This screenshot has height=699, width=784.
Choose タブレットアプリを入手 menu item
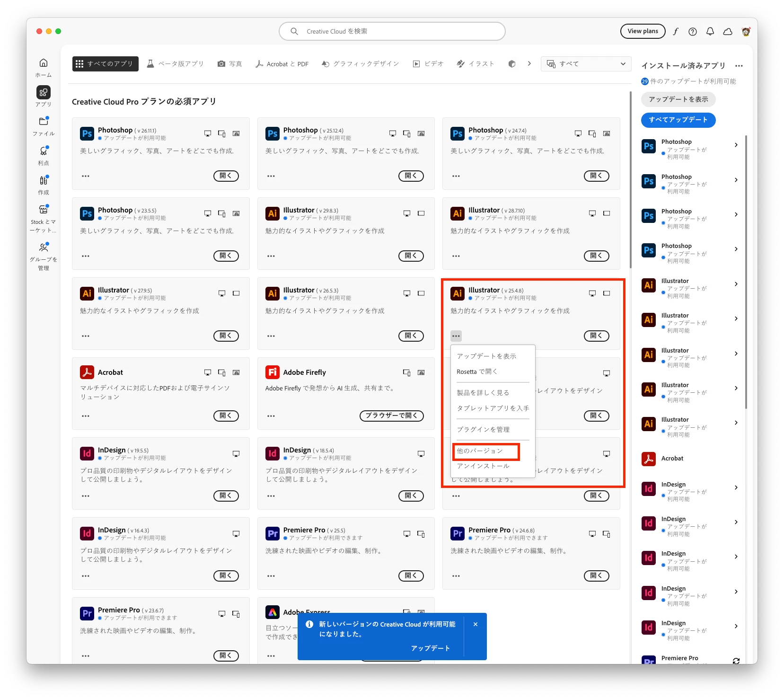493,408
